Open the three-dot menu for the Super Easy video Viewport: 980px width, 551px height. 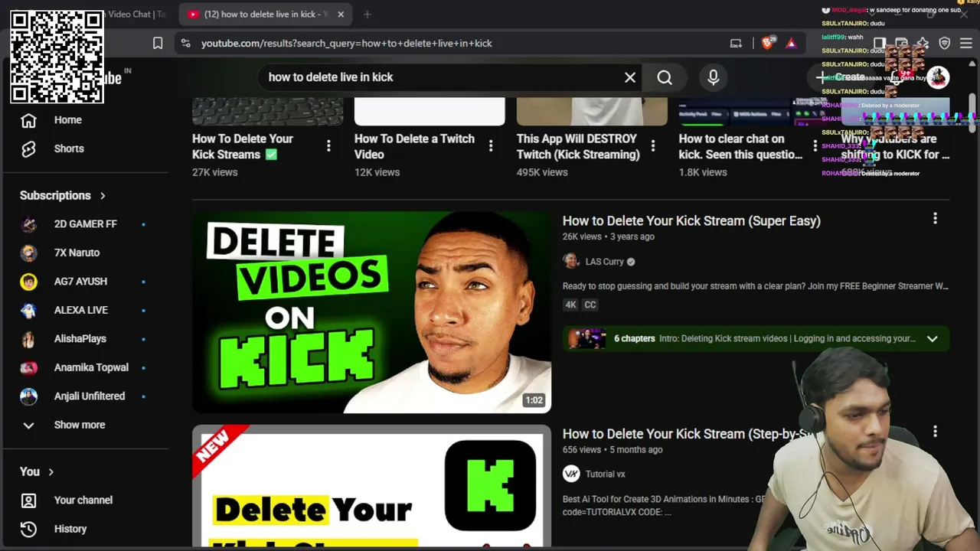[x=935, y=219]
